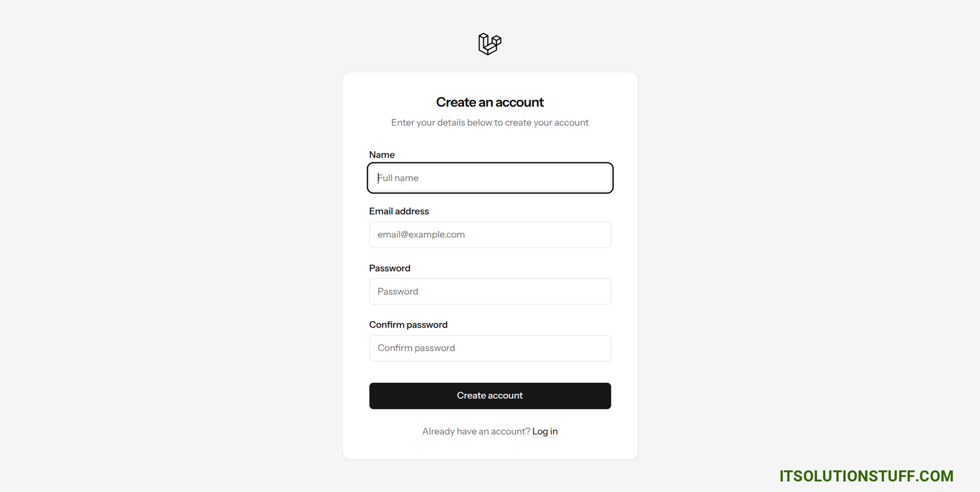Click the 'Already have an account?' text
Image resolution: width=980 pixels, height=492 pixels.
476,431
